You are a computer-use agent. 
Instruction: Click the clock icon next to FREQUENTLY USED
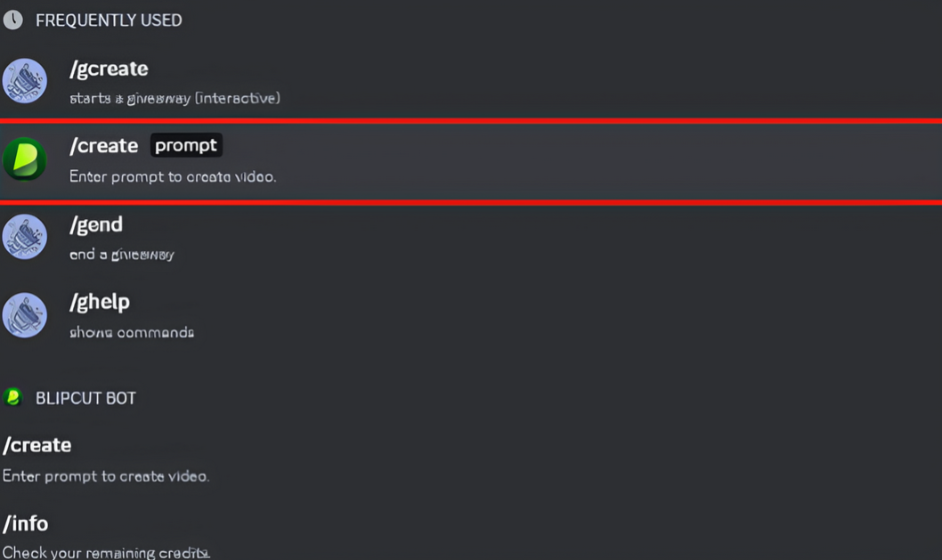click(x=12, y=20)
